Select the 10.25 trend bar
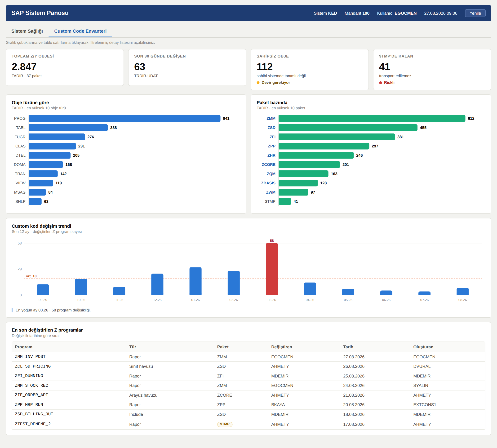Viewport: 497px width, 448px height. 81,287
